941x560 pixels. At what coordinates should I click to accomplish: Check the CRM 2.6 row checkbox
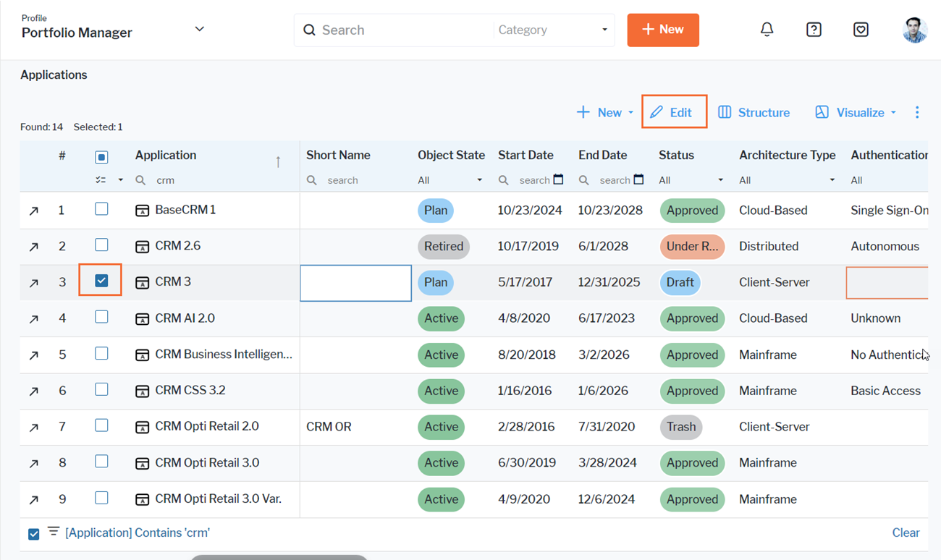[x=101, y=245]
